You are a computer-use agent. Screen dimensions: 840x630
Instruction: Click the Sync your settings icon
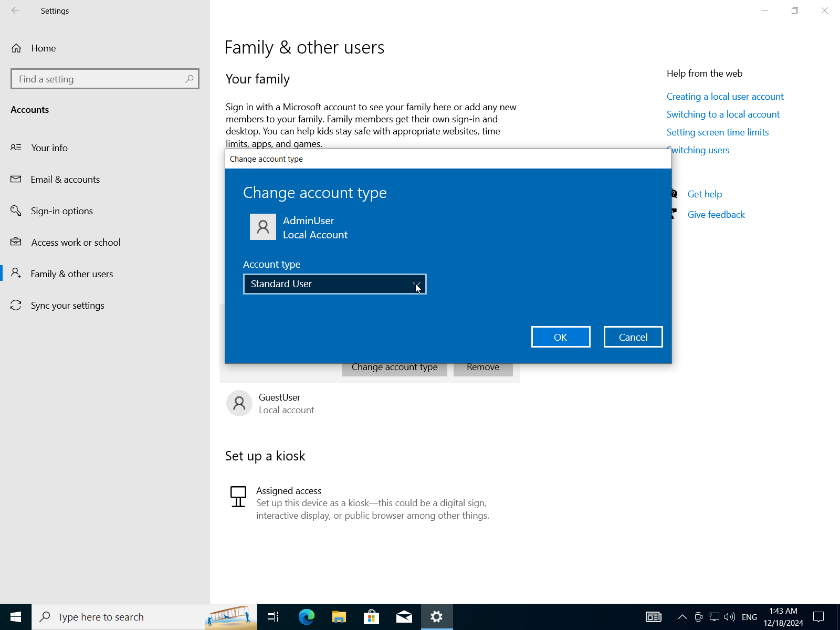point(16,305)
